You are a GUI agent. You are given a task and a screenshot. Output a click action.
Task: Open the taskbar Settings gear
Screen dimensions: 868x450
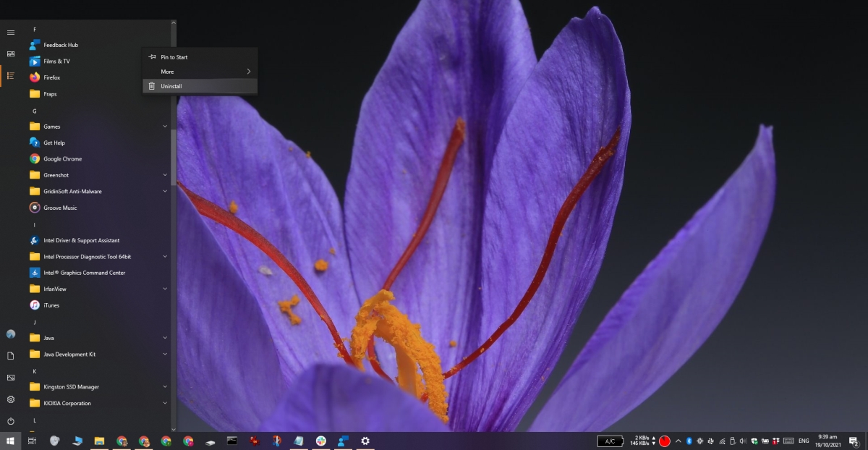pos(365,441)
